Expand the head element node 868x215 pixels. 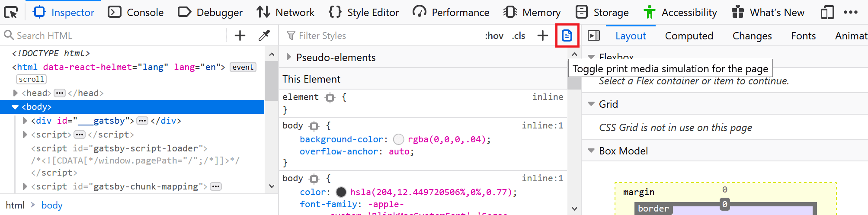[x=16, y=93]
